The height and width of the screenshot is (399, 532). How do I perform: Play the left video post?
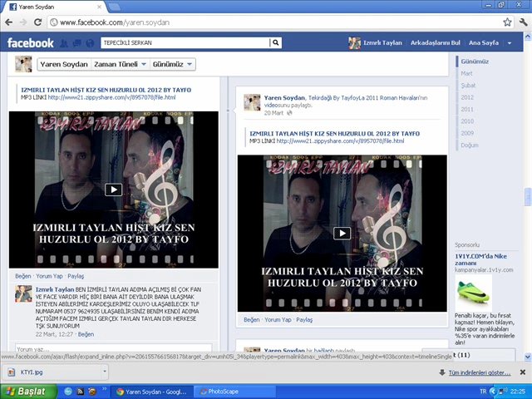click(x=114, y=190)
